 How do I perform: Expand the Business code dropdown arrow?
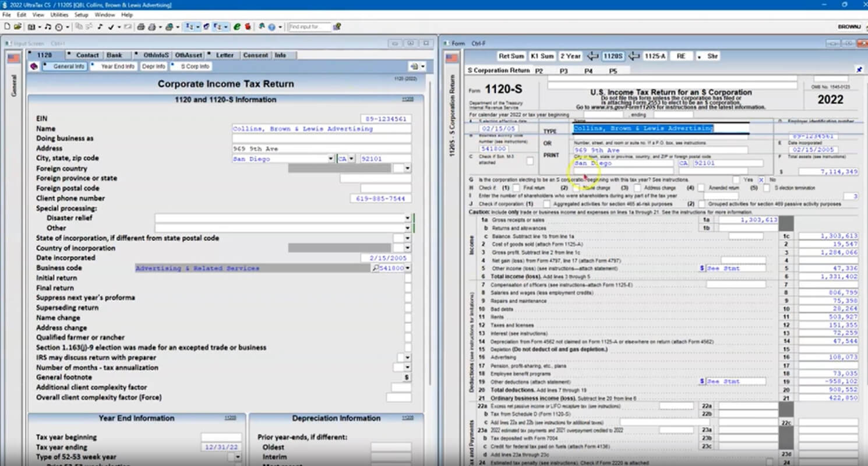coord(407,268)
